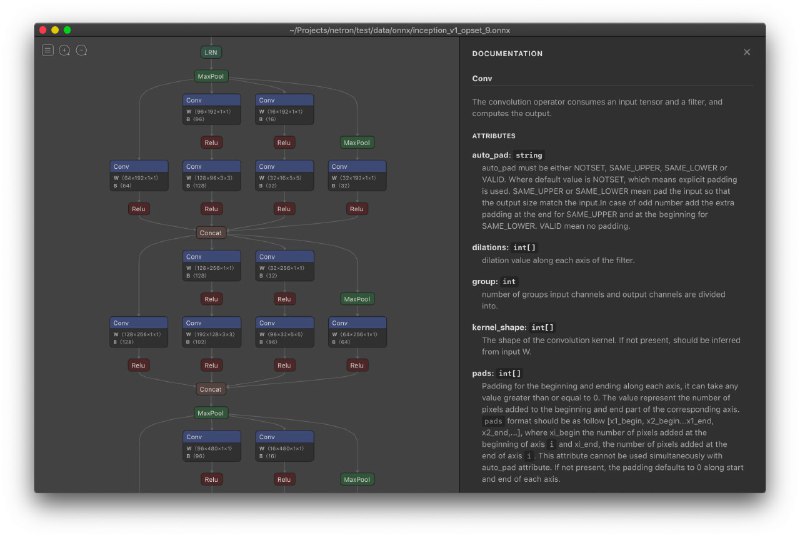The height and width of the screenshot is (538, 800).
Task: Click the Conv node with W 96×480×1×1
Action: [212, 446]
